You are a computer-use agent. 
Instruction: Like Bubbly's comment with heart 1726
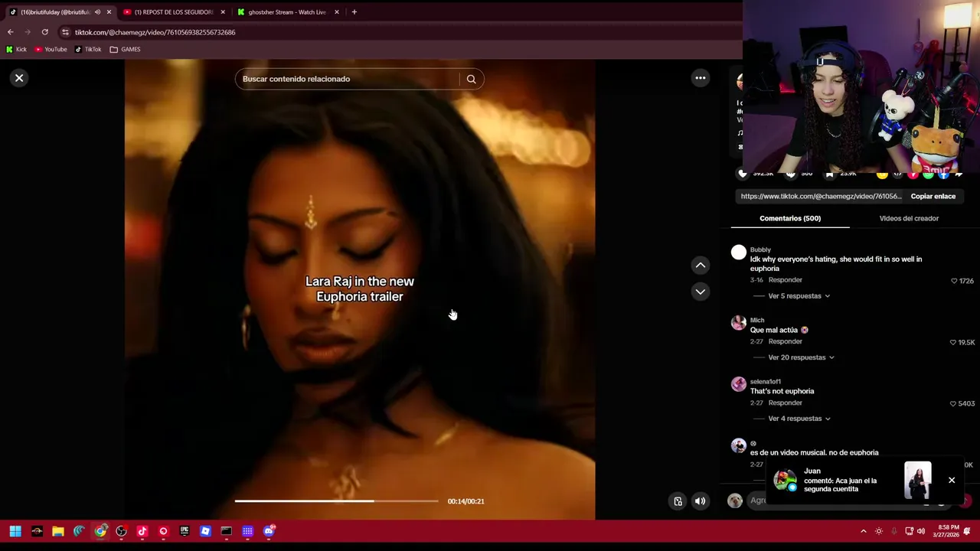(x=954, y=281)
